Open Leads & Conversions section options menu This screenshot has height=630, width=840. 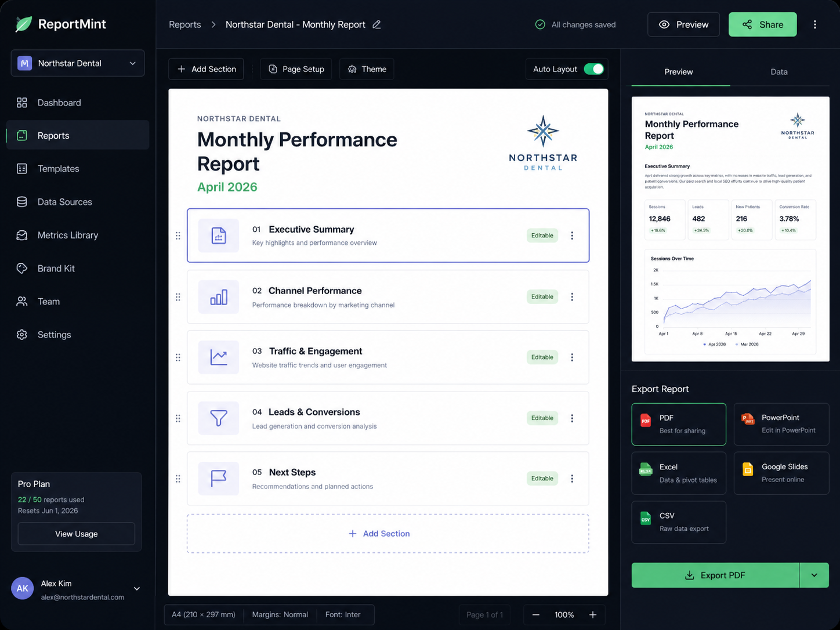572,418
